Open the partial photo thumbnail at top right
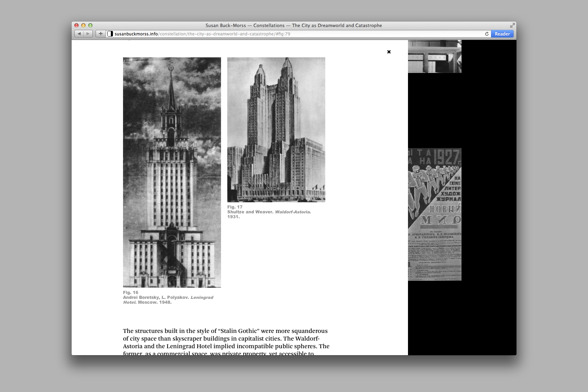Screen dimensions: 588x392 pos(434,56)
